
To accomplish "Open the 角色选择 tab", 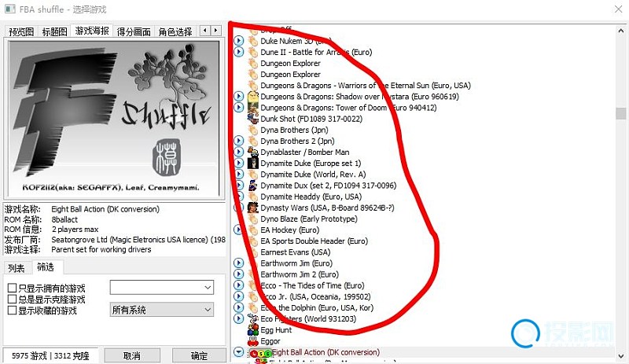I will pyautogui.click(x=175, y=31).
